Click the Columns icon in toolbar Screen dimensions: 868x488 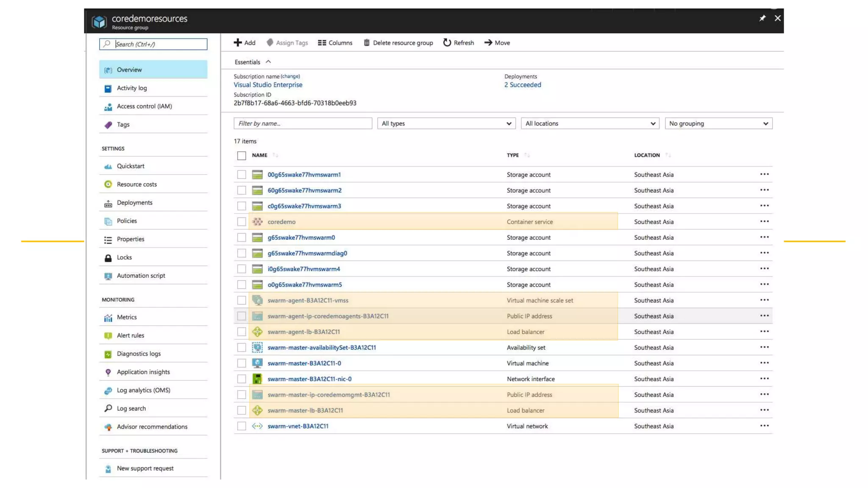coord(322,43)
